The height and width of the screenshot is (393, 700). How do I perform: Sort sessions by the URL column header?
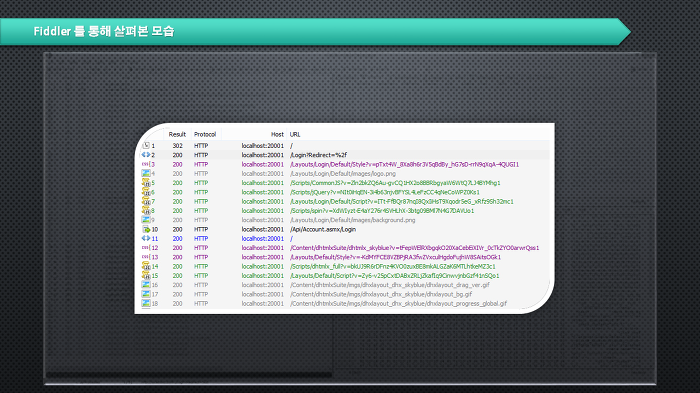(x=295, y=134)
